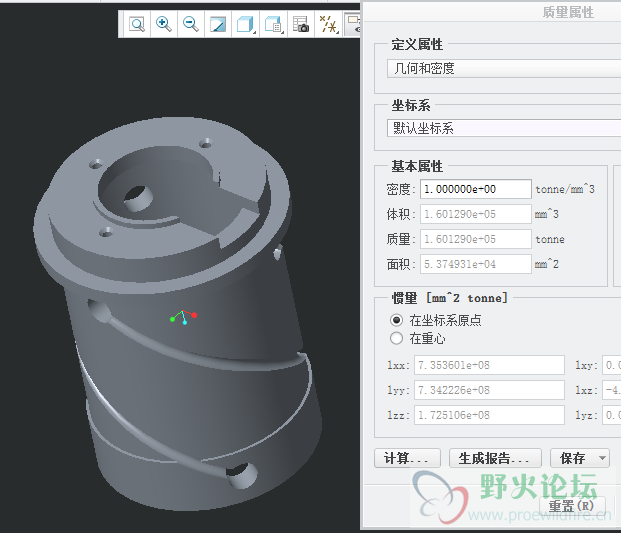Click the 质量 mass value field
621x533 pixels.
click(x=475, y=239)
